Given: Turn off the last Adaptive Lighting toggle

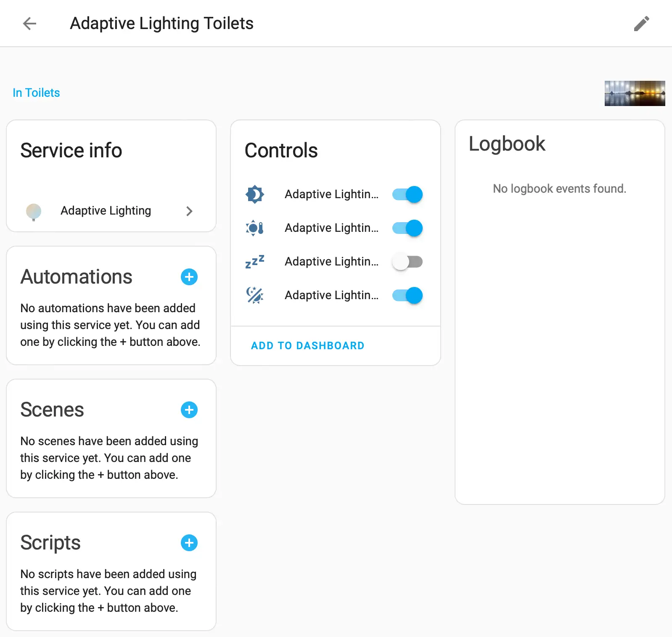Looking at the screenshot, I should (x=407, y=295).
